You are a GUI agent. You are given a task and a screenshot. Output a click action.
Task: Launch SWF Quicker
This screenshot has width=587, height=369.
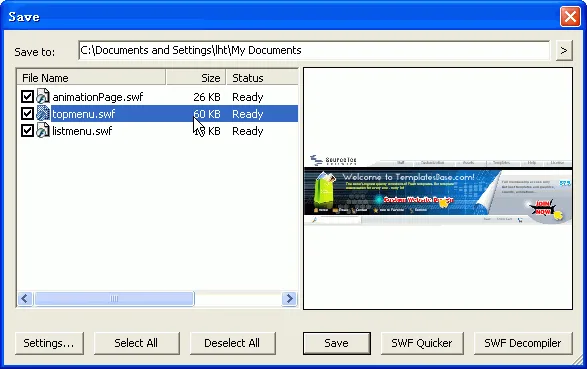tap(422, 343)
